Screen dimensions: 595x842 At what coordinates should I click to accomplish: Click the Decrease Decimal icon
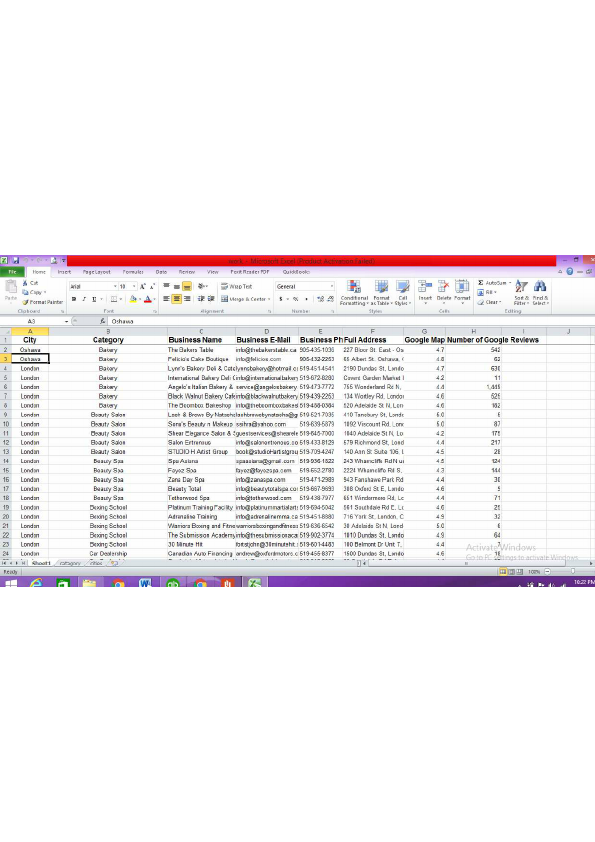click(330, 299)
